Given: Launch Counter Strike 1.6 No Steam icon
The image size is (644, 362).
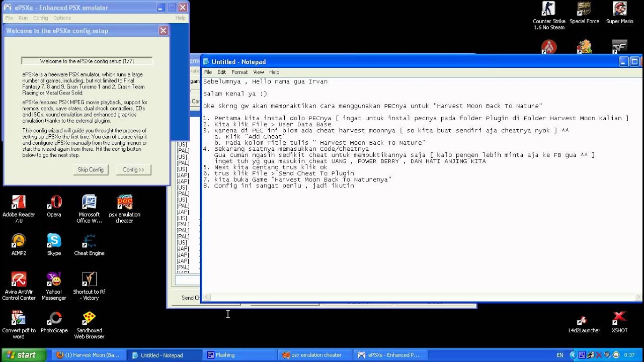Looking at the screenshot, I should point(549,16).
